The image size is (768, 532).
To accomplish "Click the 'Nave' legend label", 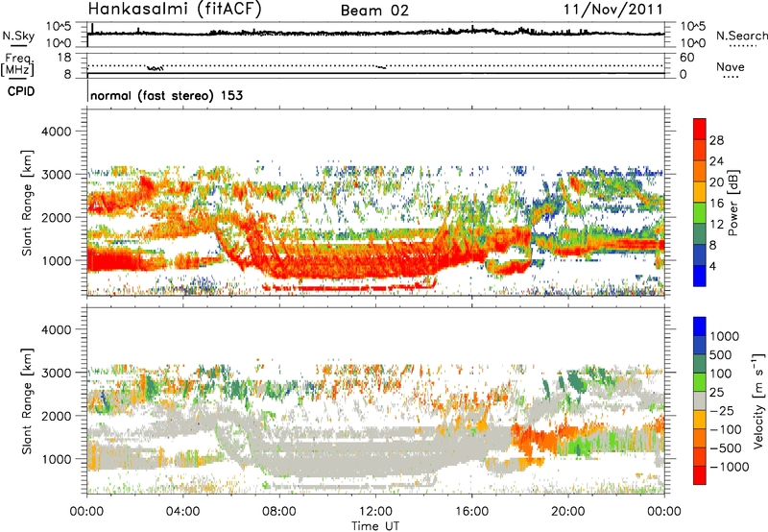I will click(x=731, y=66).
